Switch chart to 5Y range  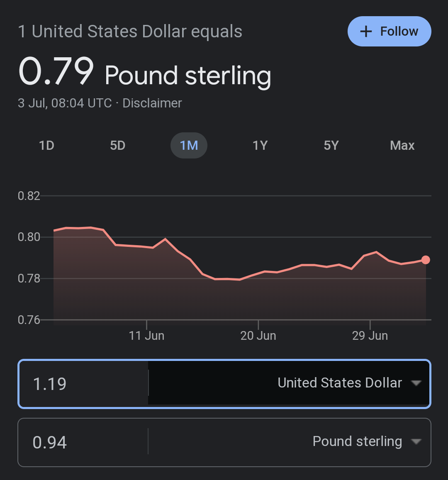point(331,145)
